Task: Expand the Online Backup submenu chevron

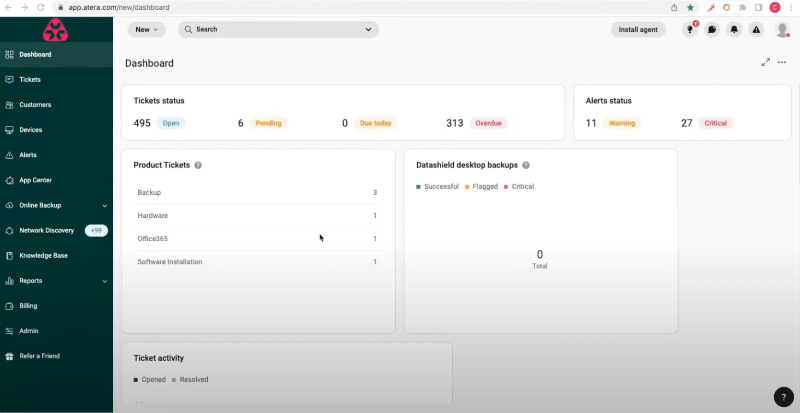Action: coord(105,206)
